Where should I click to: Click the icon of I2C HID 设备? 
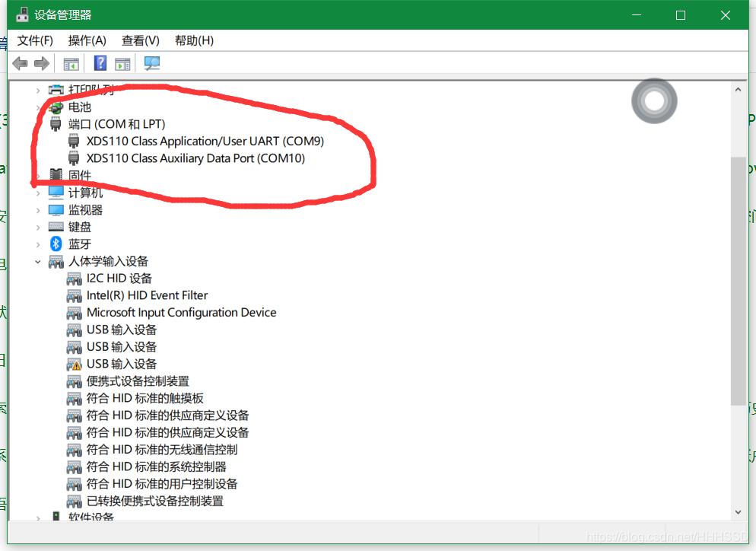click(x=74, y=279)
